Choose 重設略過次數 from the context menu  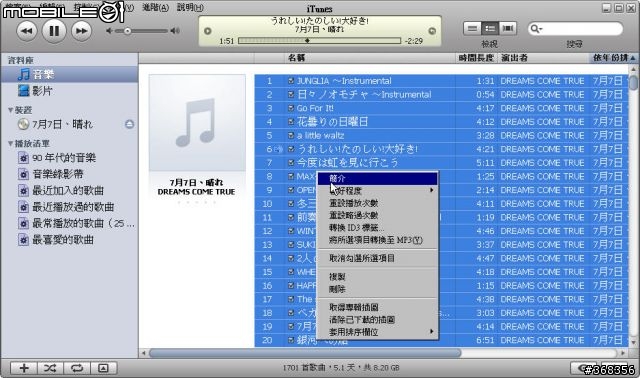[378, 215]
